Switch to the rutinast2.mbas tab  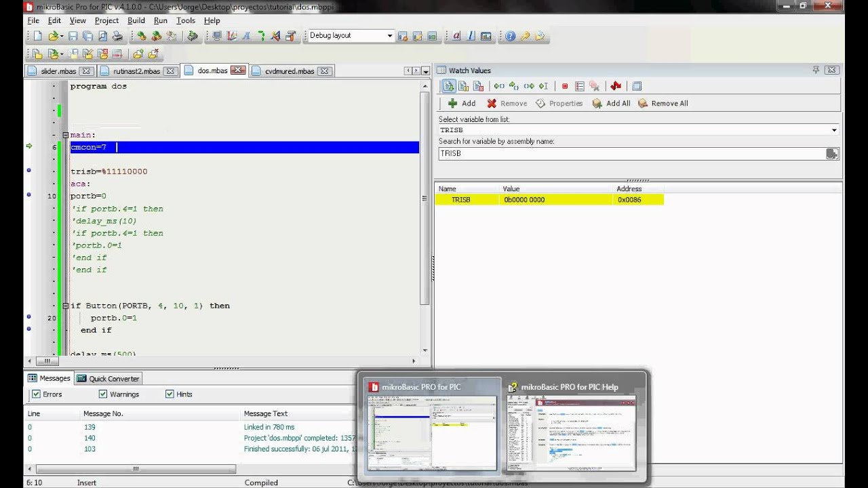[137, 71]
